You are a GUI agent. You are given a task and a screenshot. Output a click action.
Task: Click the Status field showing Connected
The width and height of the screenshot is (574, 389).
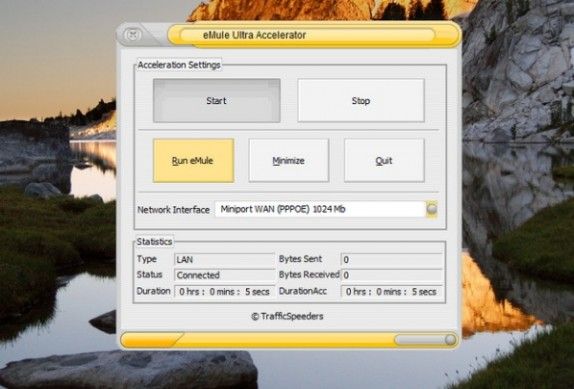[x=224, y=275]
